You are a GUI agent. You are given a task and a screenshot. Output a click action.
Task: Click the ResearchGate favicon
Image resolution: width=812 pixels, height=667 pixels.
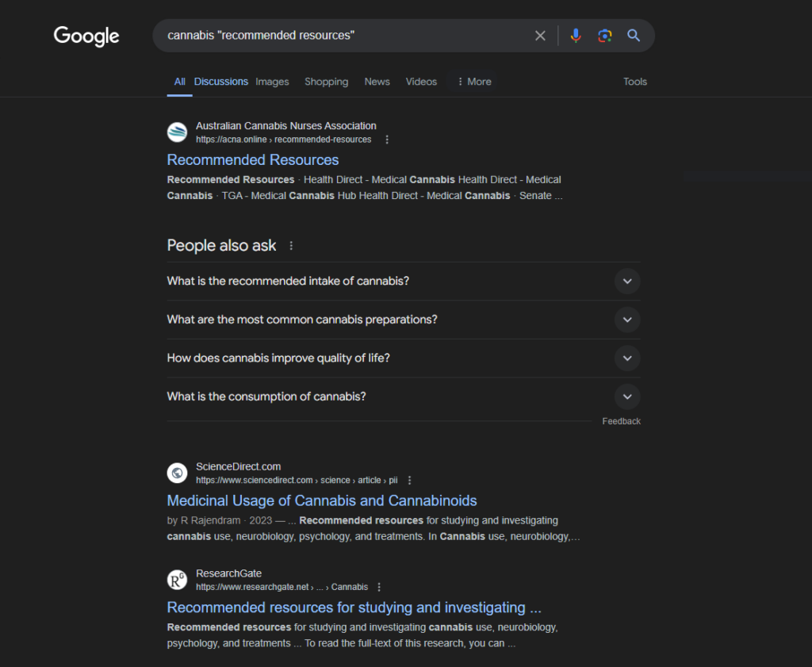coord(176,580)
